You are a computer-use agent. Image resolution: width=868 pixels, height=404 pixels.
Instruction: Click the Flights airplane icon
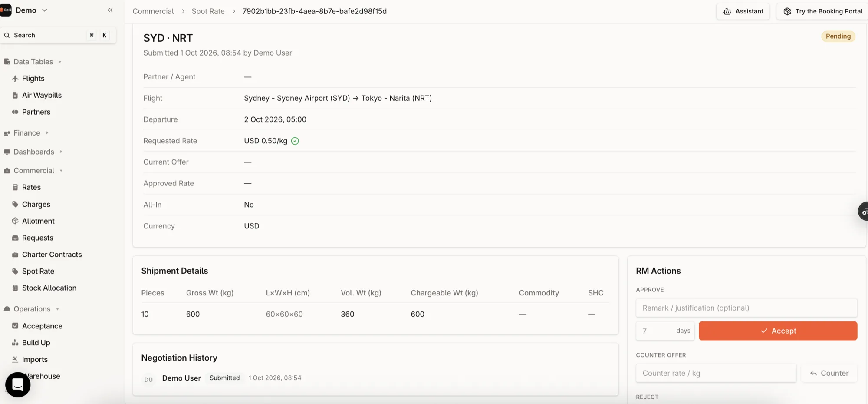pos(15,79)
